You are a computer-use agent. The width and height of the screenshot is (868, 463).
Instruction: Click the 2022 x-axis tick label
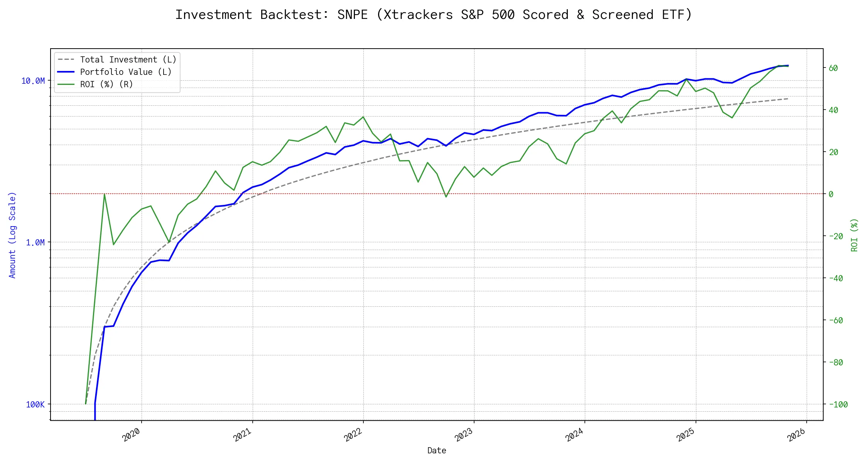[x=353, y=435]
